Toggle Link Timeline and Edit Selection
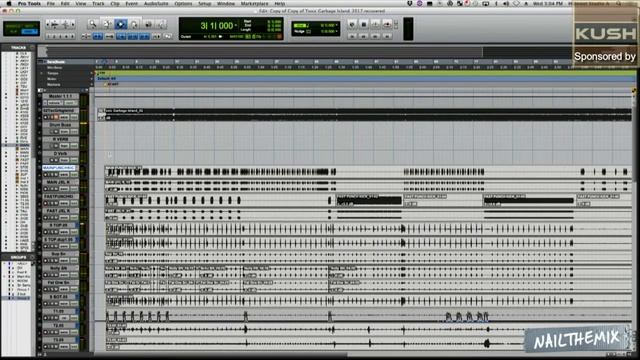Screen dimensions: 640x360 pos(121,37)
